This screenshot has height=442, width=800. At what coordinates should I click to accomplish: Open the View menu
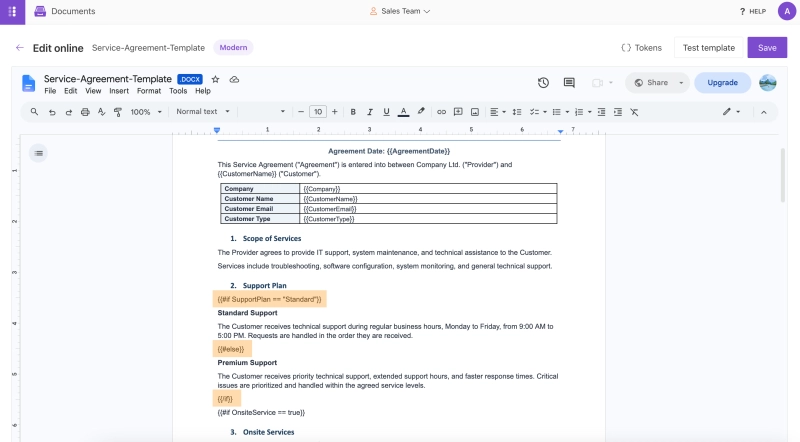tap(93, 91)
